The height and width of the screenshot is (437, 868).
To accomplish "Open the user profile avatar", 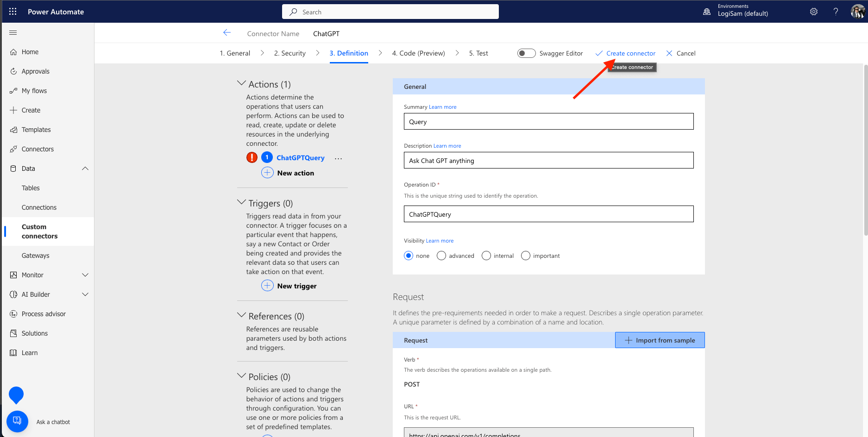I will 858,12.
